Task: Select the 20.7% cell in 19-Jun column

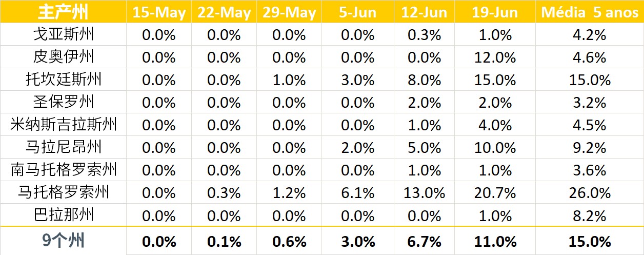Action: [x=499, y=192]
